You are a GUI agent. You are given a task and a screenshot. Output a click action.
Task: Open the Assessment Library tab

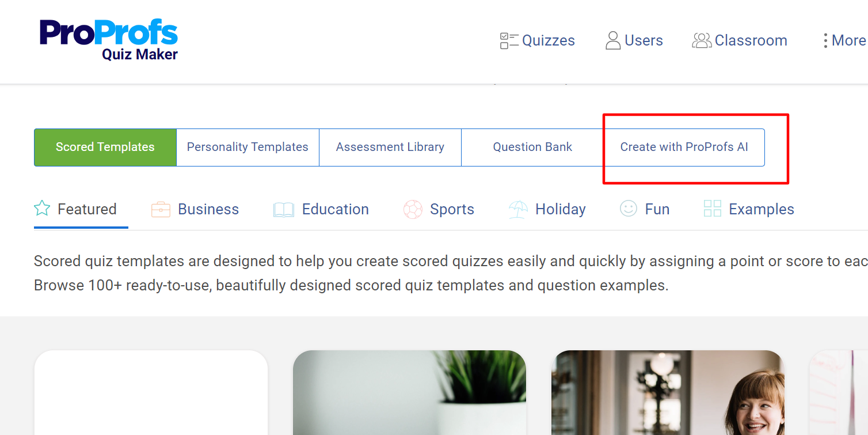(x=390, y=147)
